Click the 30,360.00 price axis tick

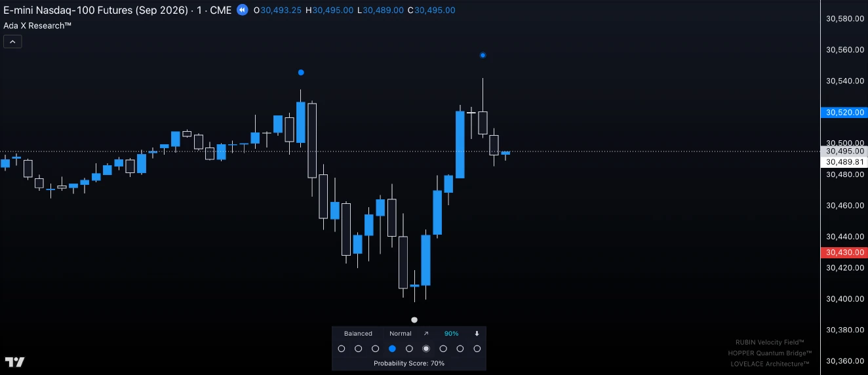click(845, 361)
